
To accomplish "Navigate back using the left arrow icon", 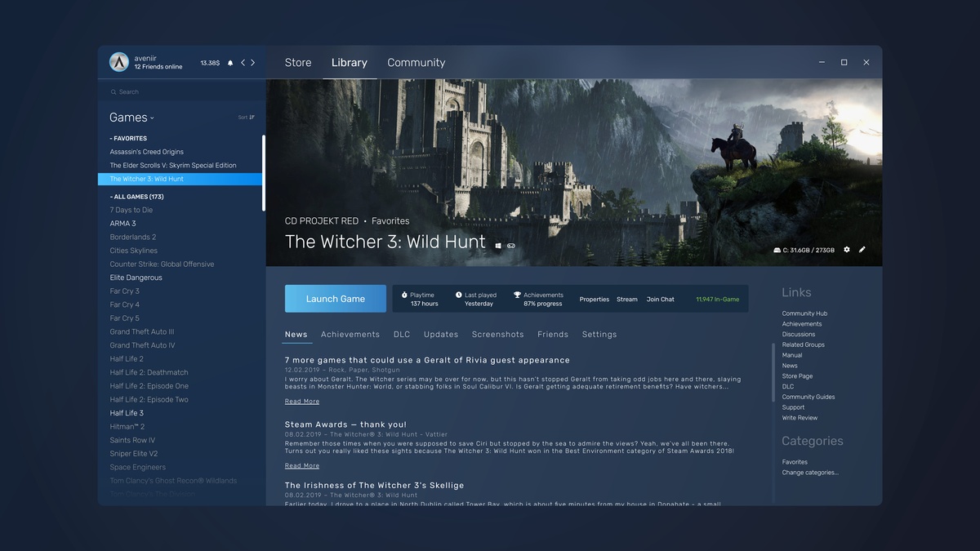I will pos(242,63).
